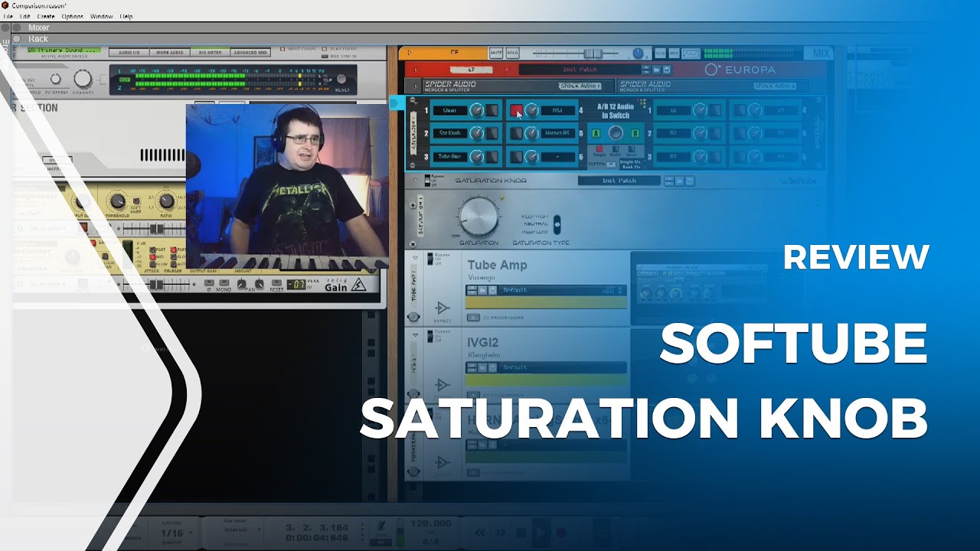Open the Window menu
Viewport: 980px width, 551px height.
click(x=101, y=16)
